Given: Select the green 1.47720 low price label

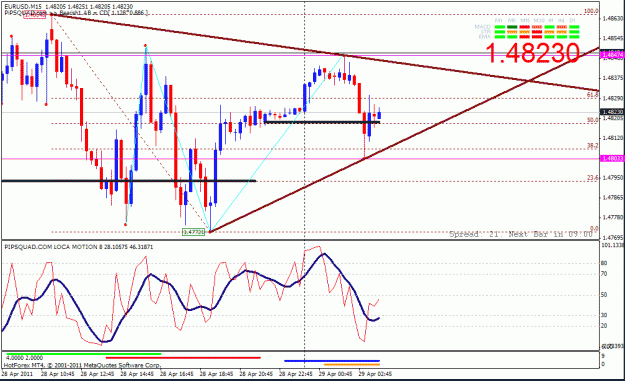Looking at the screenshot, I should click(x=193, y=232).
